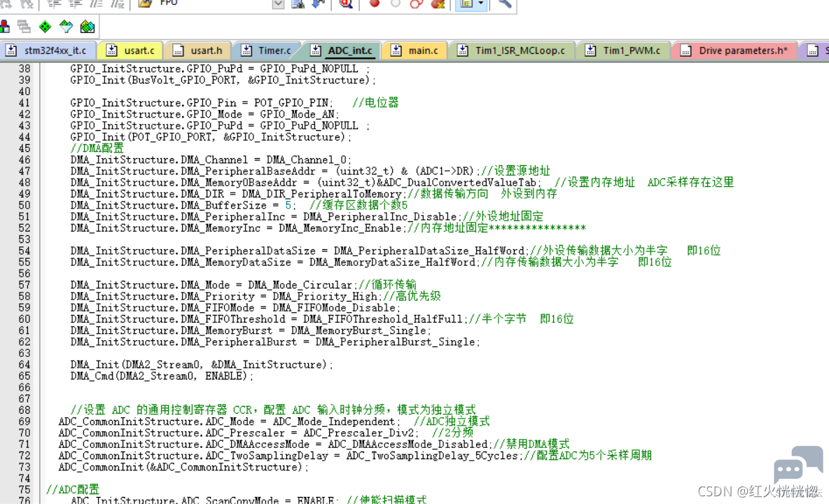The height and width of the screenshot is (504, 829).
Task: Expand the window layout dropdown arrow
Action: coord(480,3)
